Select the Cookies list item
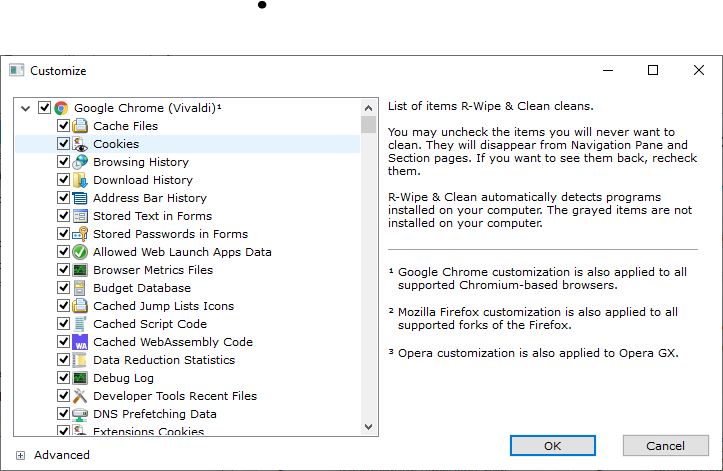This screenshot has width=723, height=471. click(x=188, y=144)
